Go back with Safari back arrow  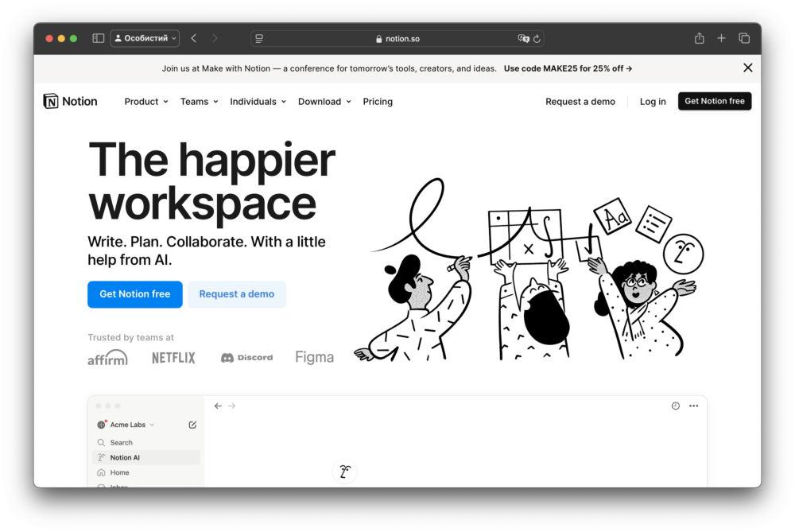pyautogui.click(x=194, y=38)
